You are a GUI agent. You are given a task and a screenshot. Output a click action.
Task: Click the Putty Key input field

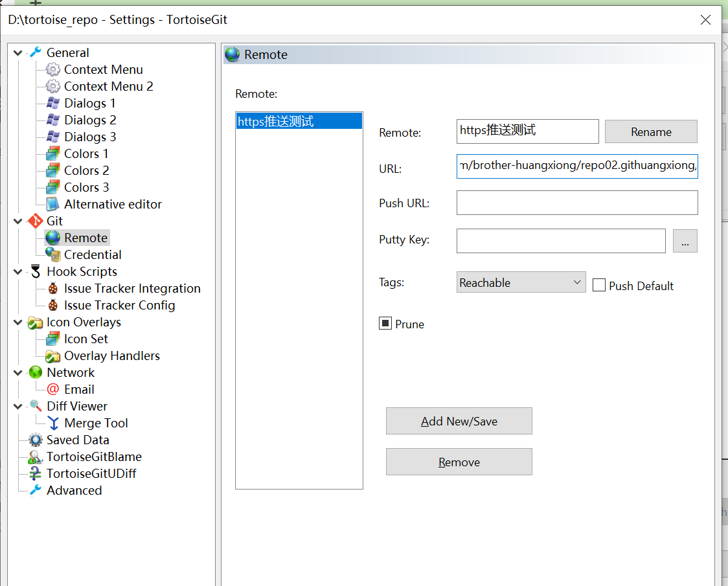pyautogui.click(x=561, y=240)
